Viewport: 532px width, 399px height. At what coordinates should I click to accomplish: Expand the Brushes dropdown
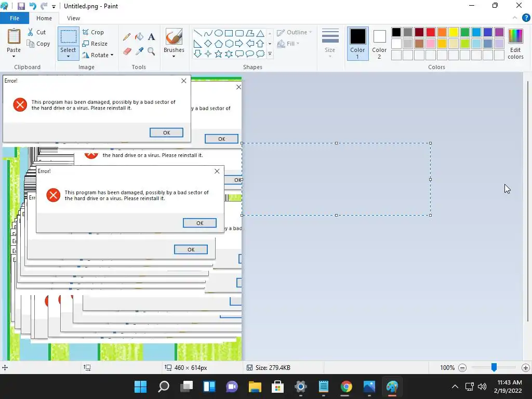pyautogui.click(x=174, y=56)
